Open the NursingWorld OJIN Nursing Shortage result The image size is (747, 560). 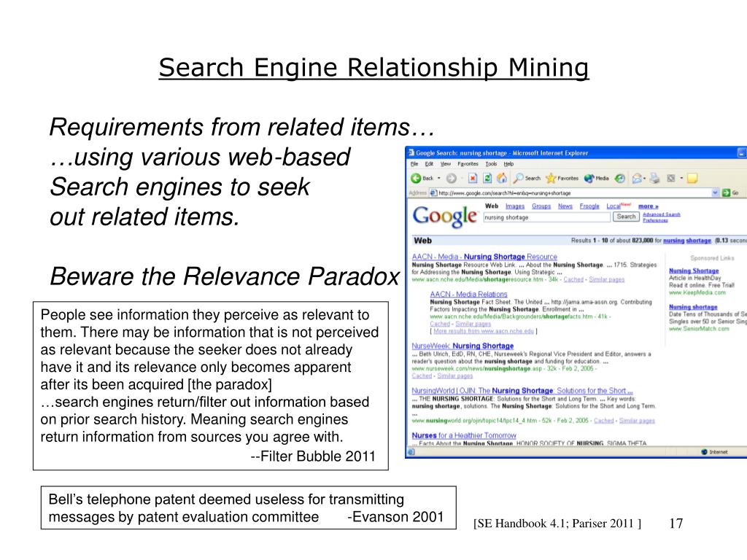click(522, 391)
